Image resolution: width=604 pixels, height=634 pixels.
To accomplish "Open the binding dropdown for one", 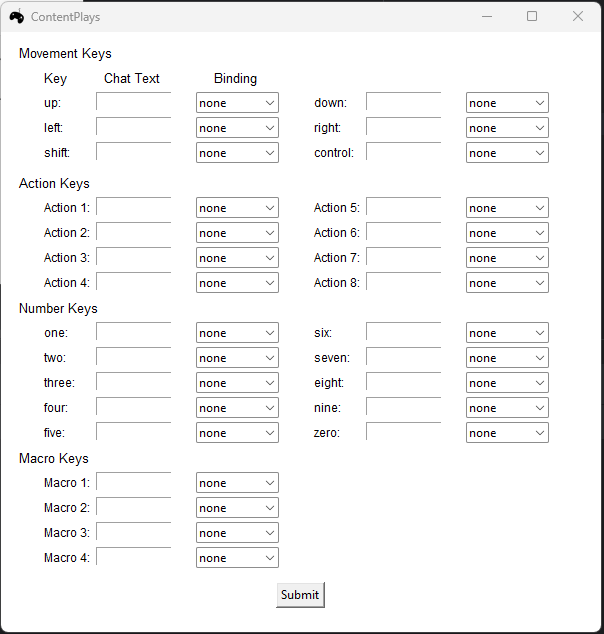I will click(x=237, y=333).
